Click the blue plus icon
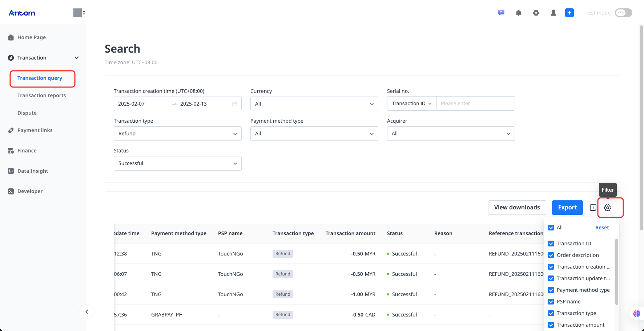The image size is (644, 331). click(569, 13)
